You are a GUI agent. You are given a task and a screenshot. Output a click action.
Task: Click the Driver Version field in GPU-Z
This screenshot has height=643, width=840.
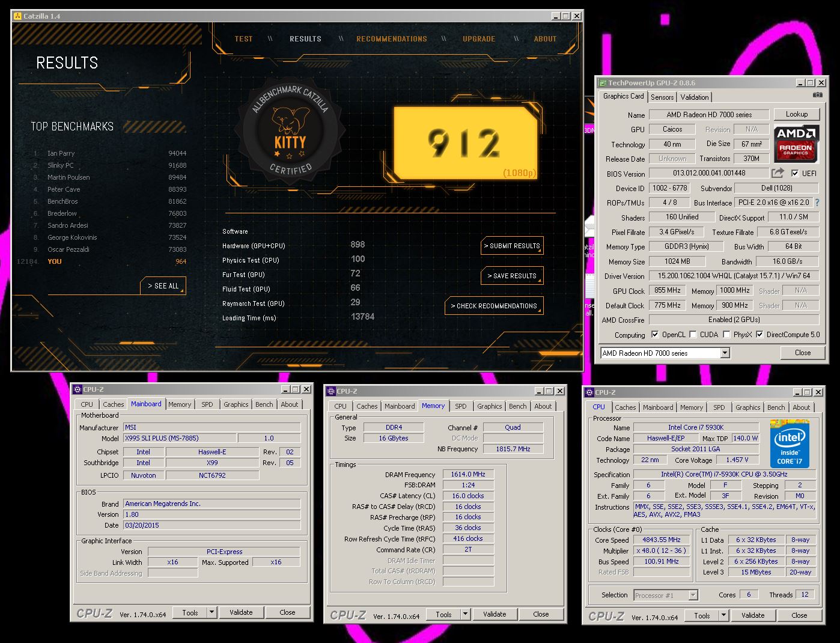[734, 276]
